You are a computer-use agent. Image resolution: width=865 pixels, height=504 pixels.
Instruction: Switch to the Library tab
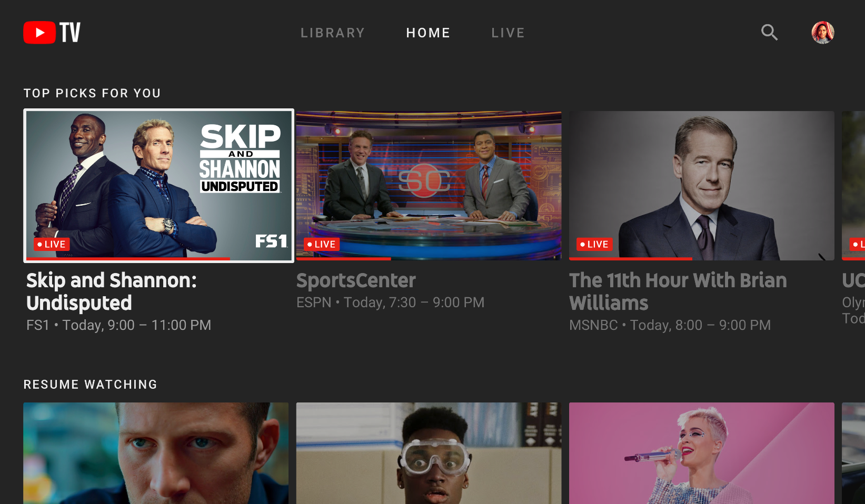click(x=333, y=33)
